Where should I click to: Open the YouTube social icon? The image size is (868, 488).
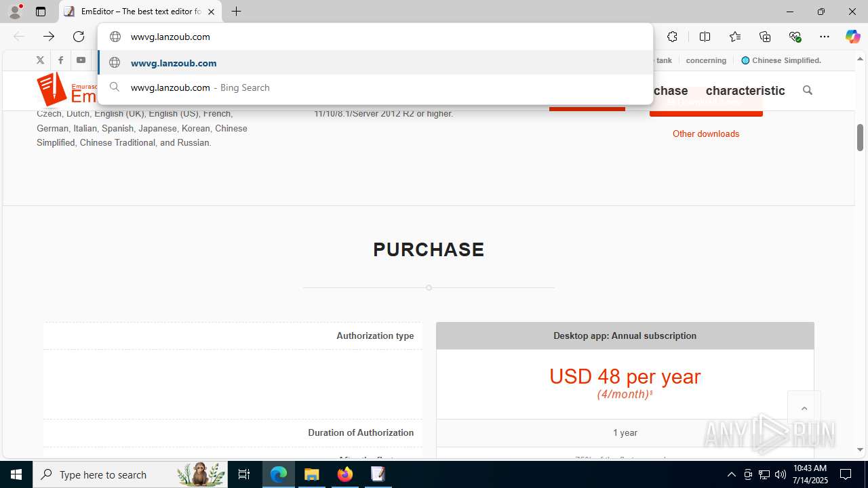pyautogui.click(x=81, y=60)
